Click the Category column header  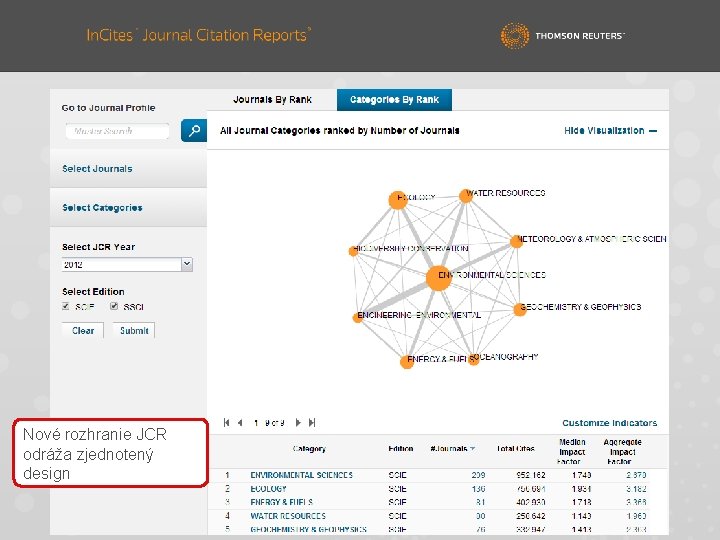click(309, 449)
